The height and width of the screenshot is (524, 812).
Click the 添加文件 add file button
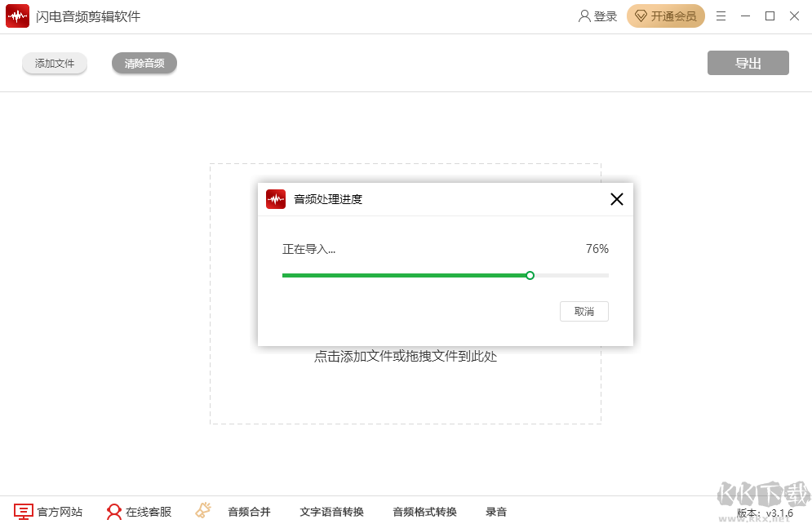tap(54, 63)
